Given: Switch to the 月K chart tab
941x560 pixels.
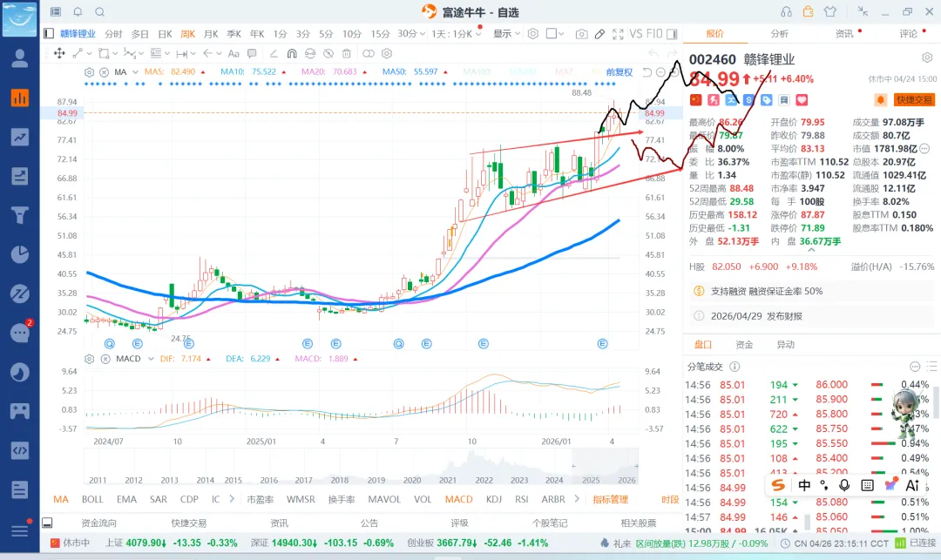Looking at the screenshot, I should pyautogui.click(x=211, y=34).
